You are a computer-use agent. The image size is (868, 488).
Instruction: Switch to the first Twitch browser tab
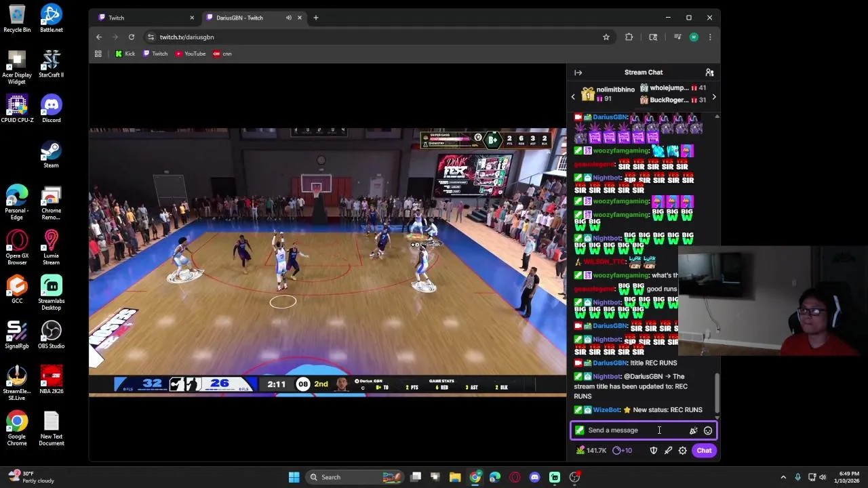coord(144,18)
